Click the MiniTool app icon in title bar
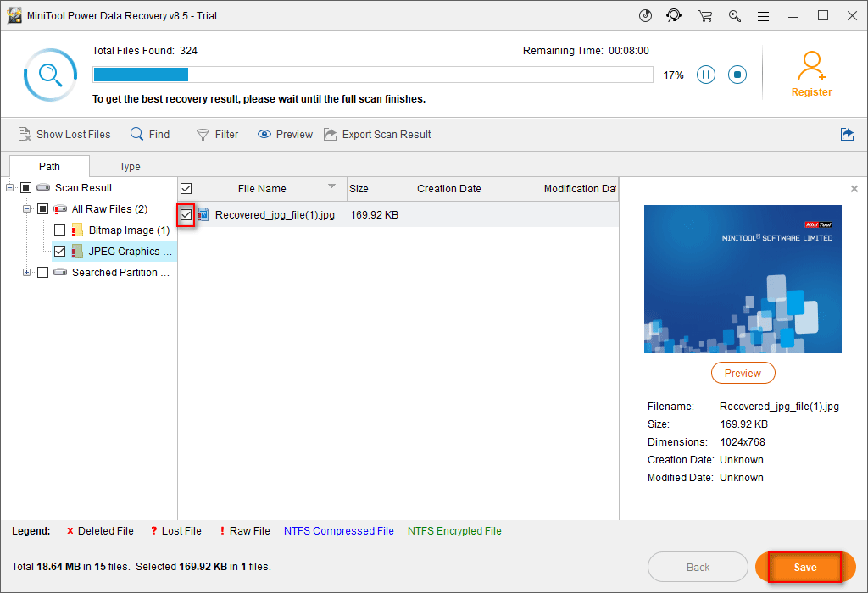The image size is (868, 593). [14, 15]
